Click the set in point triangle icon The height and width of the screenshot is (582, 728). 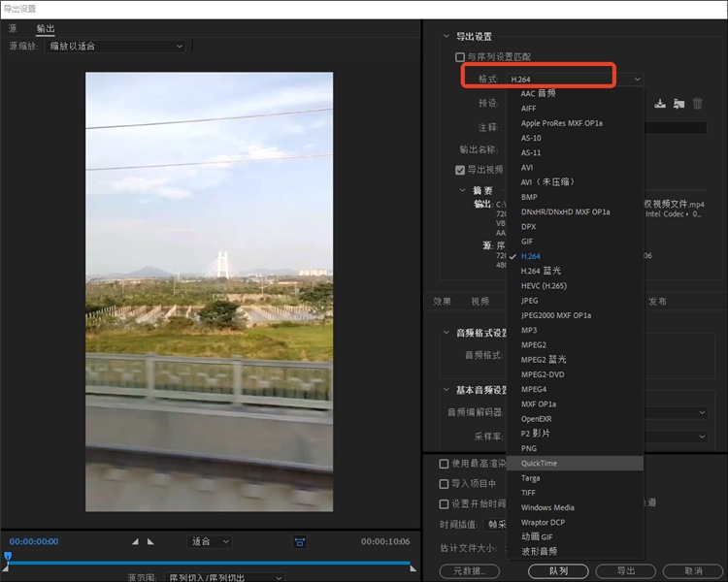[x=135, y=541]
